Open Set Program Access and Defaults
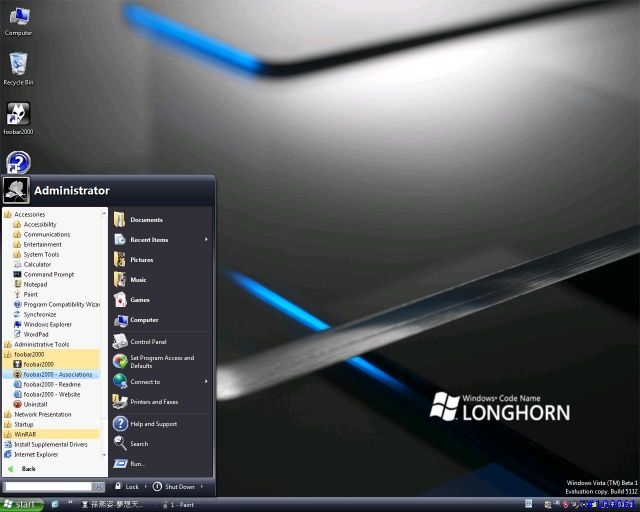The height and width of the screenshot is (512, 640). click(x=160, y=362)
